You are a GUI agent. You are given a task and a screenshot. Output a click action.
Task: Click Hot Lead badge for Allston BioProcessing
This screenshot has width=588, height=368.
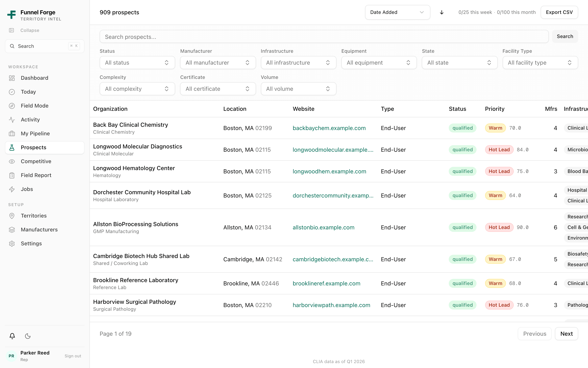point(499,227)
